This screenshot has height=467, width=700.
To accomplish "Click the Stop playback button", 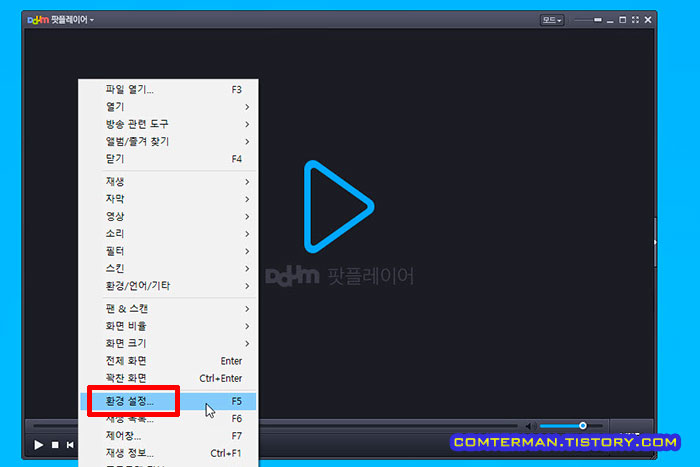I will [55, 445].
